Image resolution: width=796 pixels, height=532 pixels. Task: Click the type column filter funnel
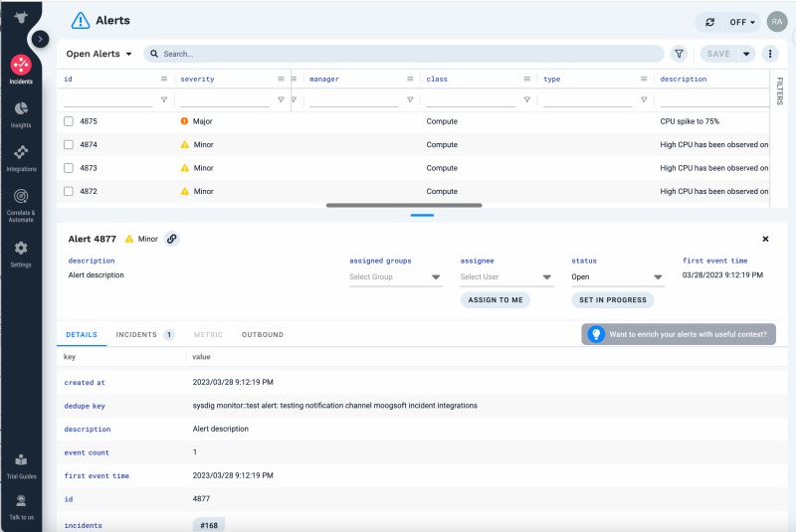(x=644, y=99)
